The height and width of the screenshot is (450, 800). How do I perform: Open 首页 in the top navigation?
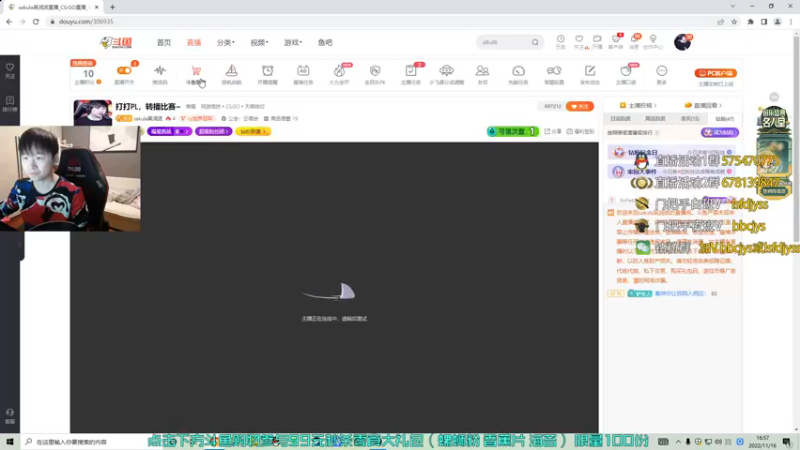(x=164, y=42)
